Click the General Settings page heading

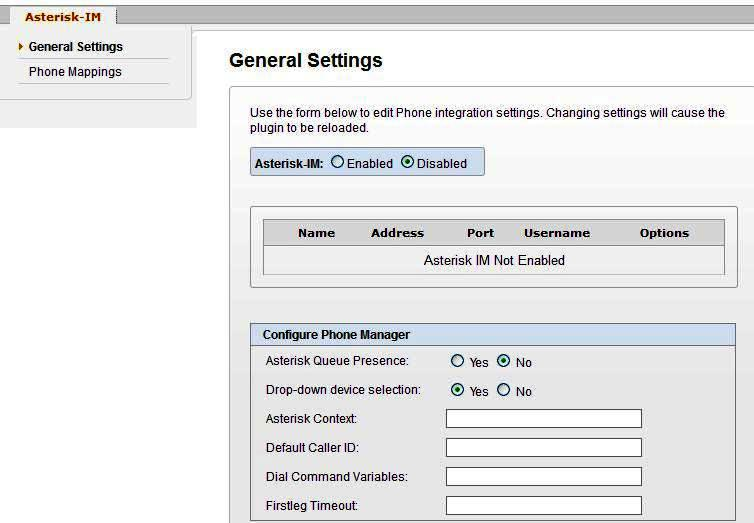pos(306,61)
